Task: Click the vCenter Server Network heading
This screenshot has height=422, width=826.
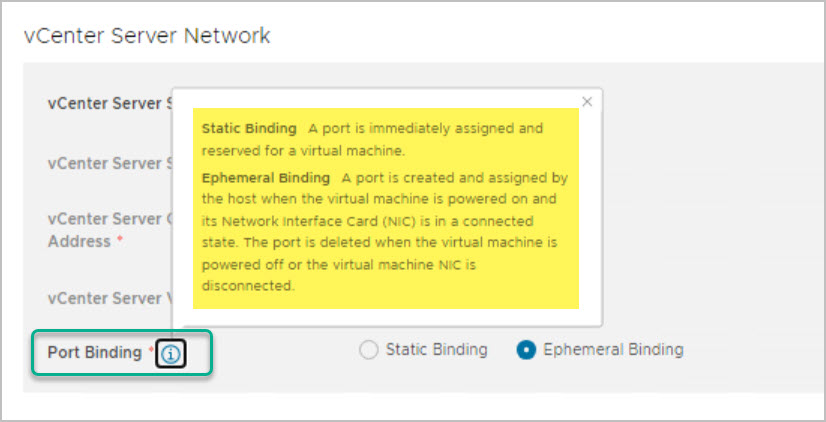Action: point(147,35)
